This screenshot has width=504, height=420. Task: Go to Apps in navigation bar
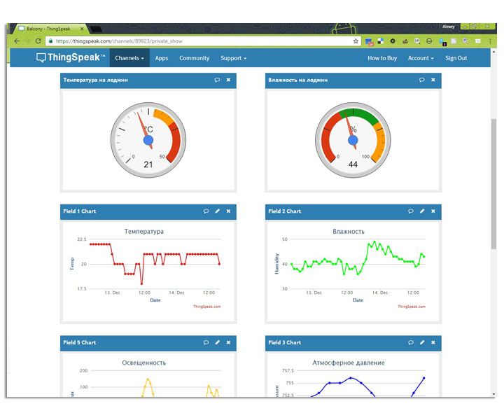coord(162,58)
